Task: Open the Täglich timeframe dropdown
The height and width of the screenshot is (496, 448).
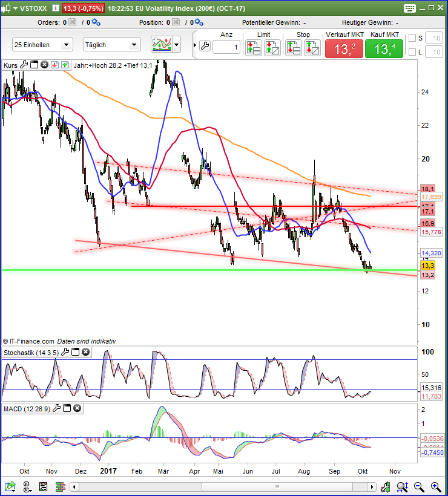Action: pyautogui.click(x=112, y=45)
